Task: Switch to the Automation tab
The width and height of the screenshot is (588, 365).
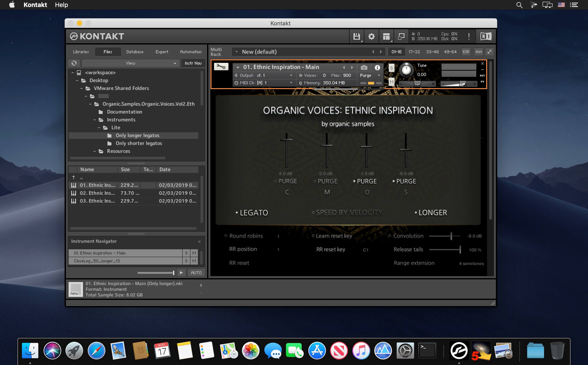Action: [191, 52]
